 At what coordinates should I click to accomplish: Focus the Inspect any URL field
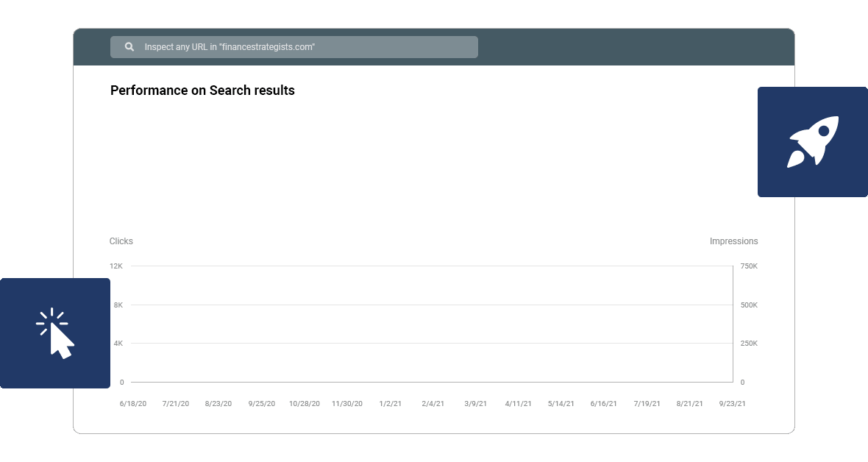point(294,47)
